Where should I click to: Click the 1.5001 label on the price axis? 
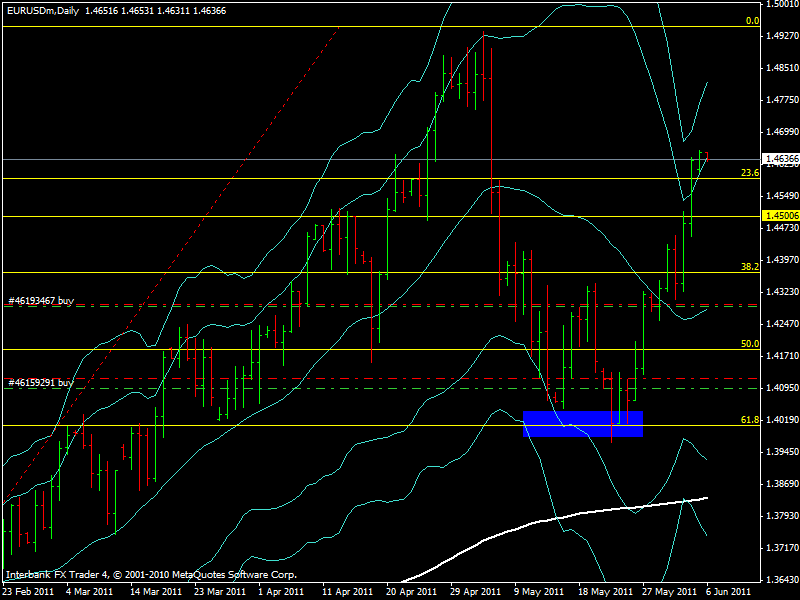pos(780,5)
